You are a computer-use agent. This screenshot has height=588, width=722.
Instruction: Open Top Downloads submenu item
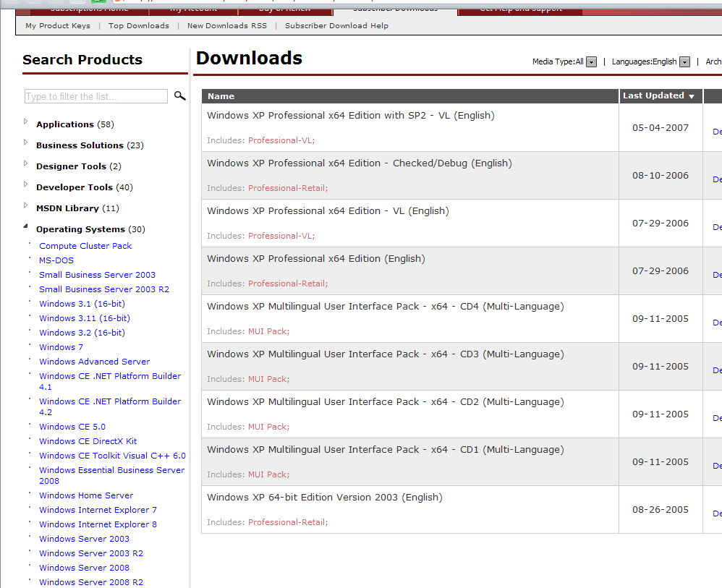click(139, 25)
